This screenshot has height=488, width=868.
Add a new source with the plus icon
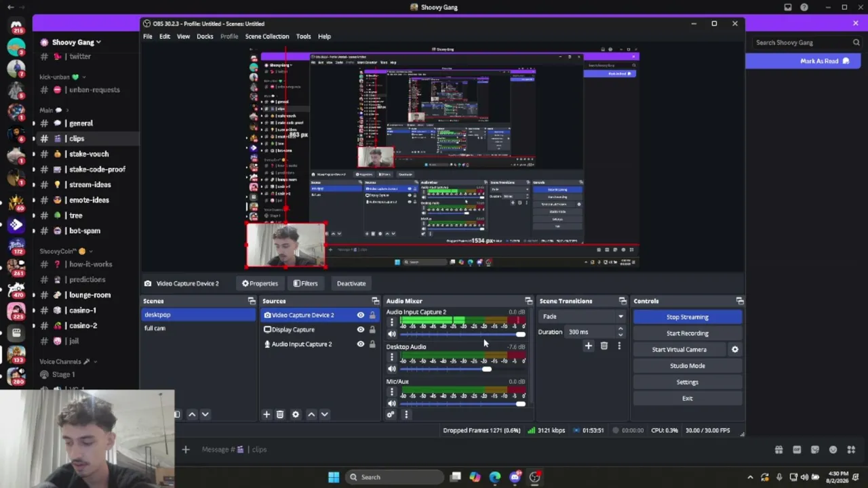pos(267,414)
